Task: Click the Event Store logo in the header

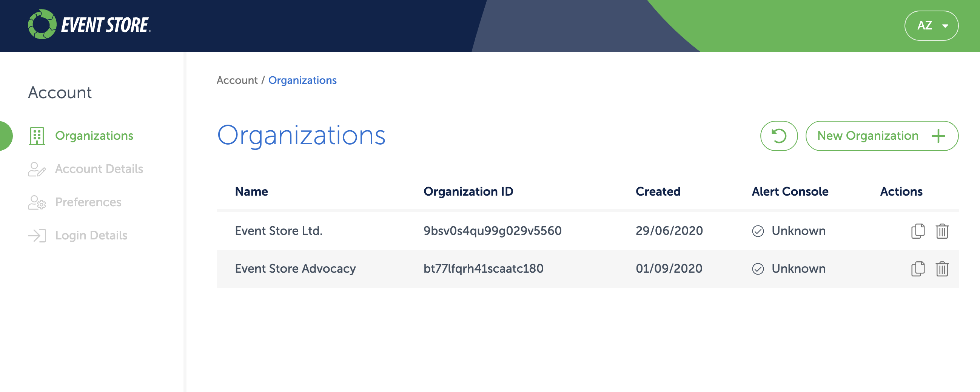Action: click(x=89, y=25)
